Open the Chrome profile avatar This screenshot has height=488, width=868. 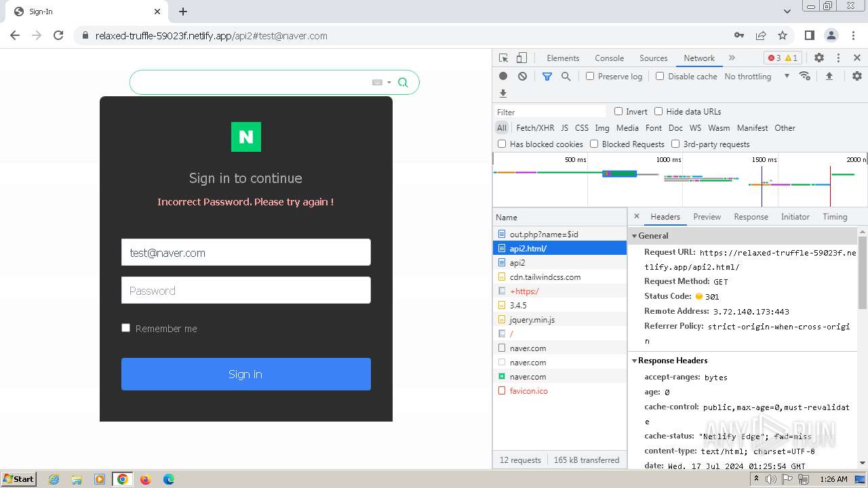(x=831, y=35)
